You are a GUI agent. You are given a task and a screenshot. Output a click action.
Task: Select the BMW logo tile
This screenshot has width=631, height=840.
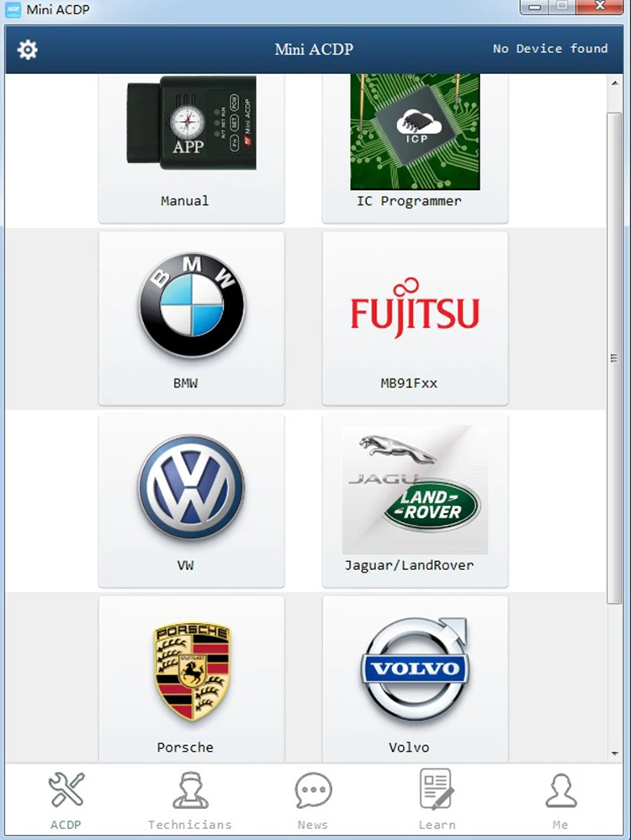tap(191, 319)
